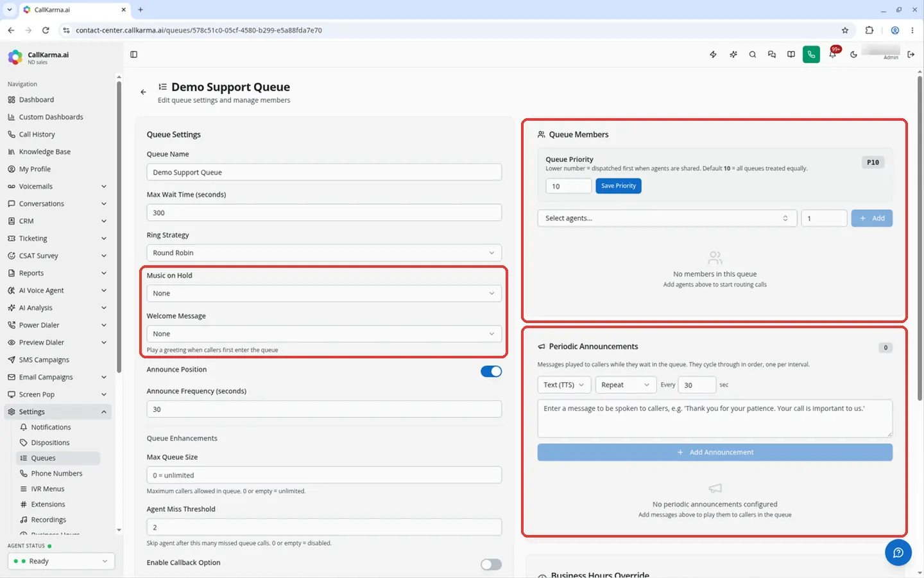The width and height of the screenshot is (924, 578).
Task: Click the Max Wait Time input
Action: click(x=324, y=213)
